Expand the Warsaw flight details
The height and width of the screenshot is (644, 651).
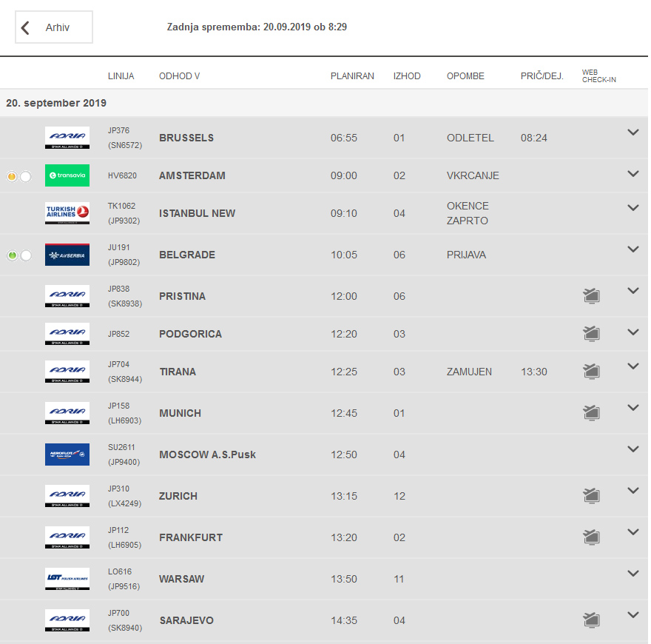[x=633, y=574]
